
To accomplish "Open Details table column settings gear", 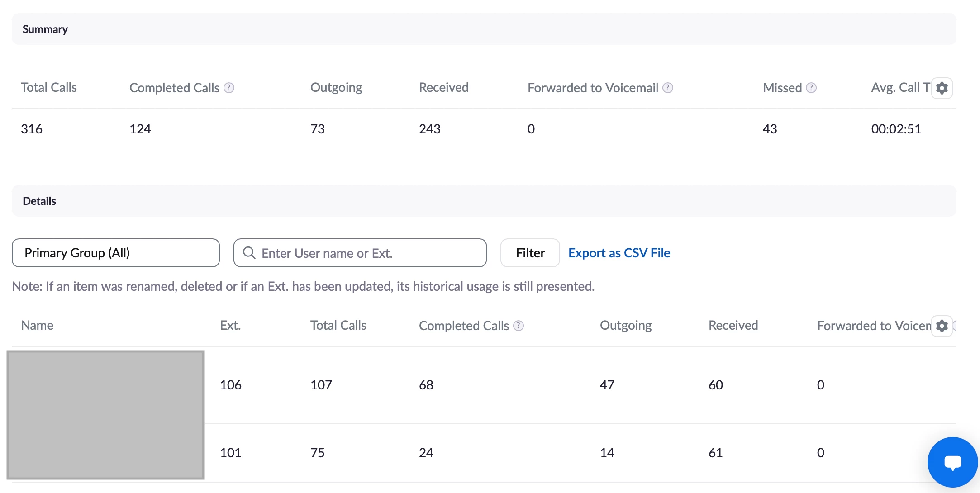I will click(x=942, y=326).
